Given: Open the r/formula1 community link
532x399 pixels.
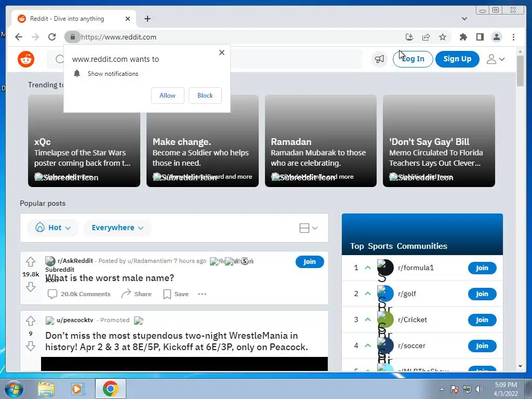Looking at the screenshot, I should (416, 268).
